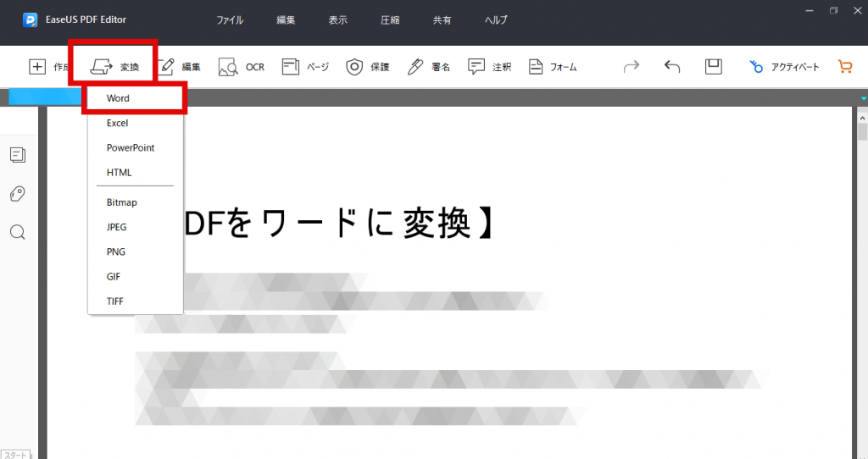Click the vertical scrollbar thumb
868x459 pixels.
pyautogui.click(x=862, y=133)
